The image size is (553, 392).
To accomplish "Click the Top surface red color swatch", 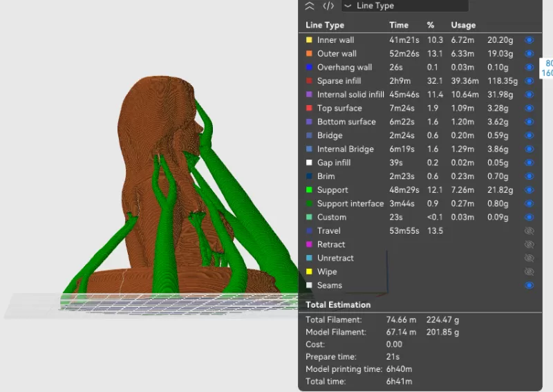I will [309, 109].
